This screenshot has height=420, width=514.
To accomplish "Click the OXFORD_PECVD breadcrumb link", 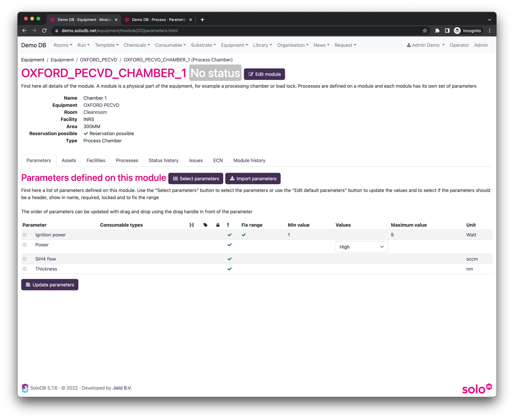I will 99,60.
